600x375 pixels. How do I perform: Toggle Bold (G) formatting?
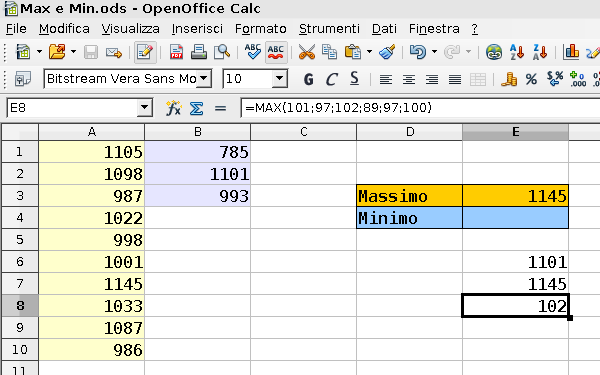[x=308, y=79]
